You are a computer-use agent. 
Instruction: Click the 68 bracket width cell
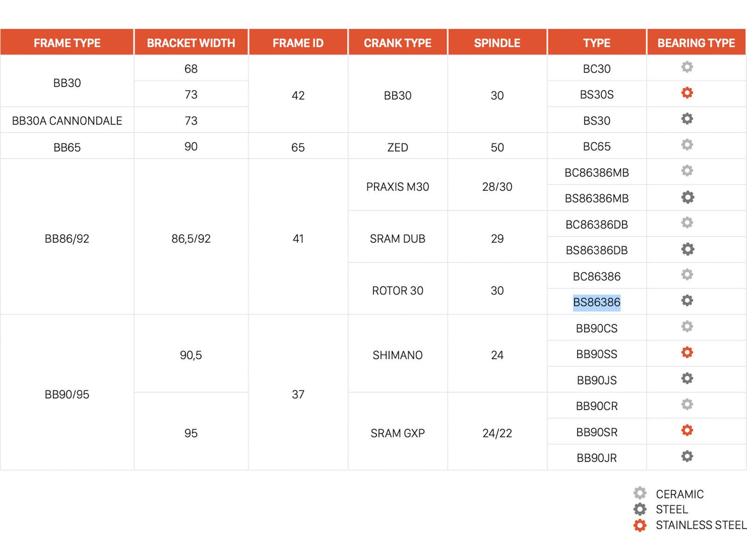tap(191, 69)
